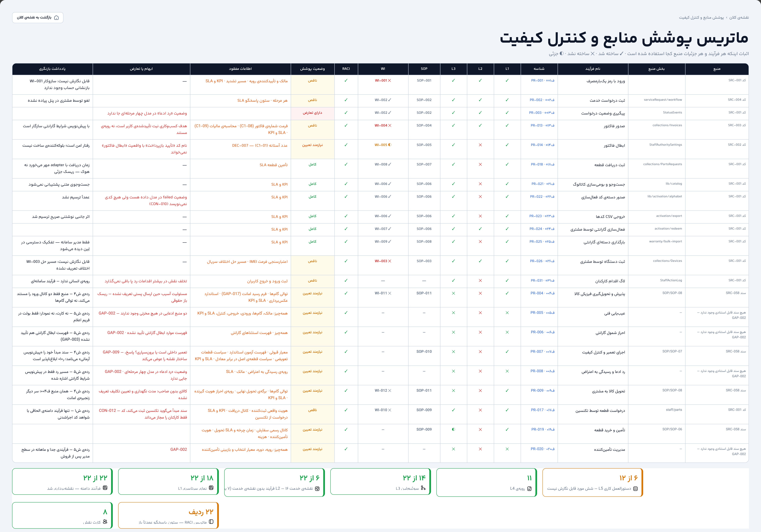Click the L2 service-map card icon
Viewport: 761px width, 532px height.
coord(317,489)
